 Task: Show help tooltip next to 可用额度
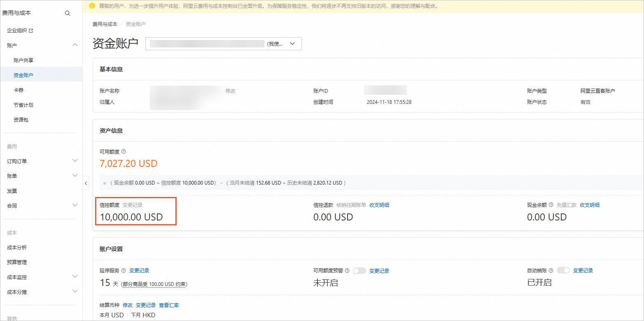[x=124, y=152]
